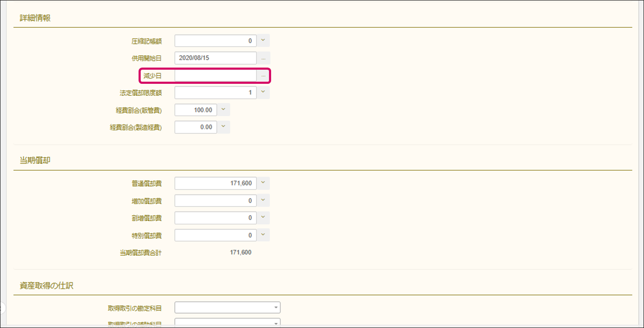This screenshot has width=644, height=328.
Task: Open the 増加償却費 chevron button
Action: coord(263,201)
